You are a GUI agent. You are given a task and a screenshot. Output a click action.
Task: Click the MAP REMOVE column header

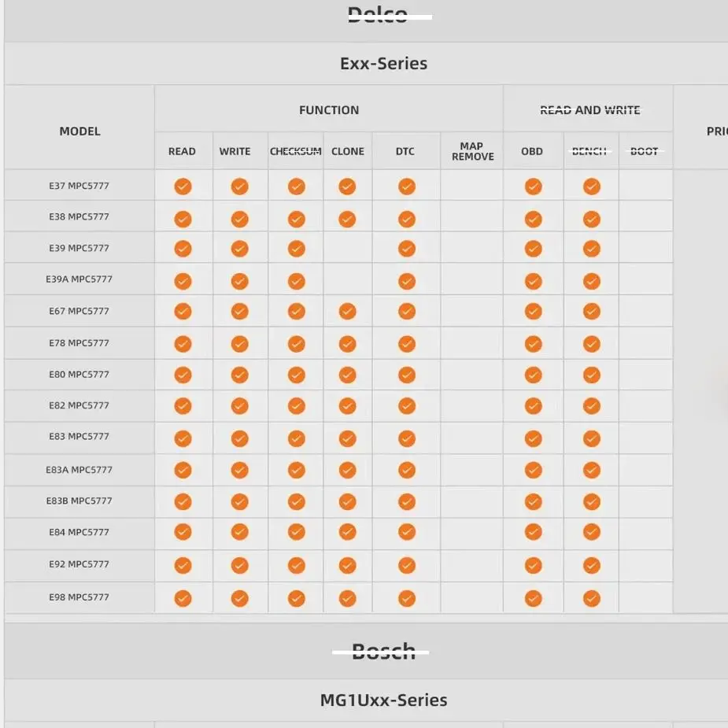point(472,151)
